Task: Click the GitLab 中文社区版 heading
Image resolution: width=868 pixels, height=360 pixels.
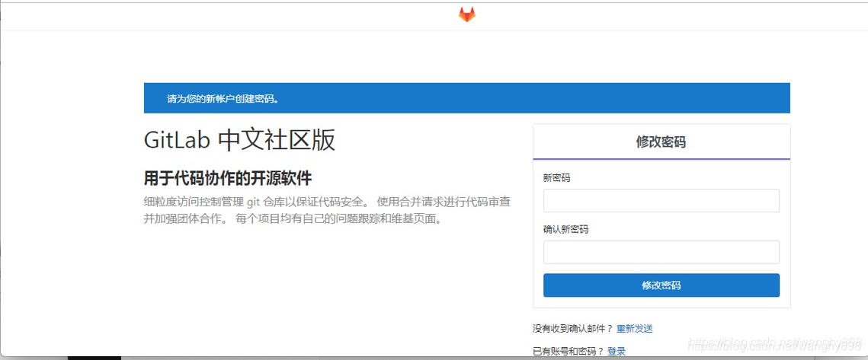Action: tap(239, 141)
